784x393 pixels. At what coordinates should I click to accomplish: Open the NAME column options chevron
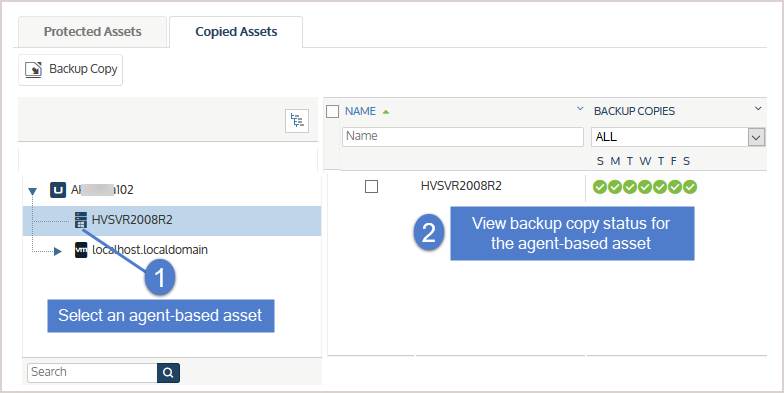580,108
